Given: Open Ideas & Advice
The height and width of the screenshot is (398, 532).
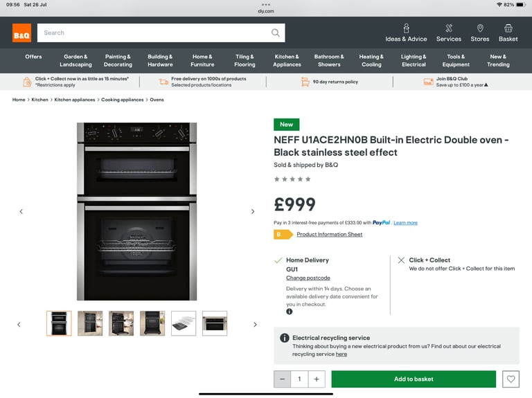Looking at the screenshot, I should click(x=406, y=33).
